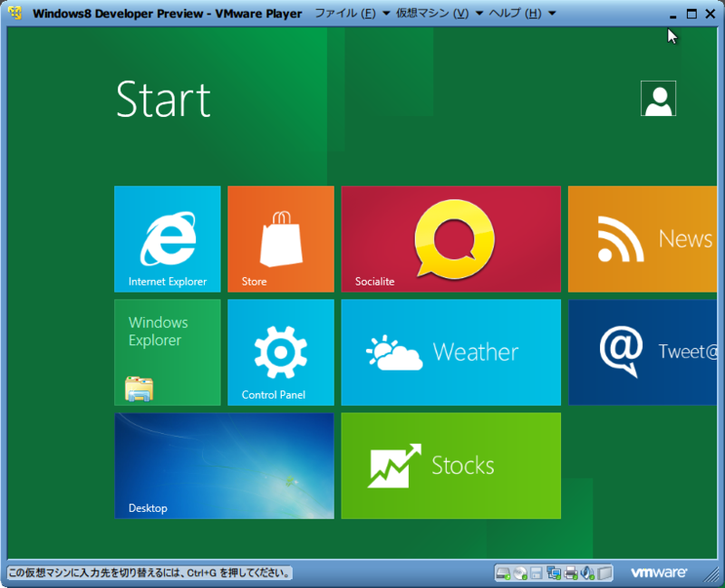Click the vmware logo in status bar

pyautogui.click(x=659, y=573)
